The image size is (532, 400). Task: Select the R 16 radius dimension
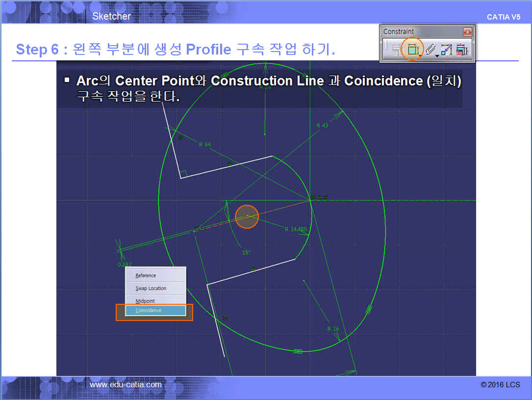click(x=333, y=329)
